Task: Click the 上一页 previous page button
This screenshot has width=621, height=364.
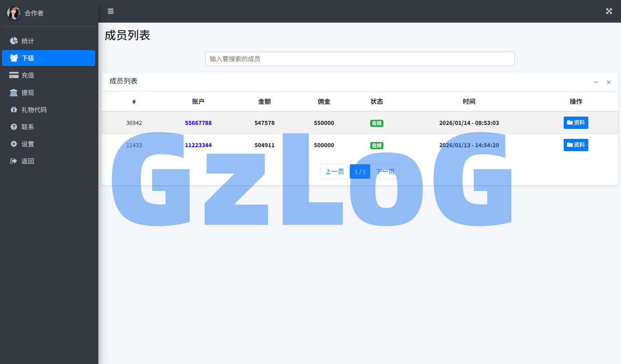Action: point(335,171)
